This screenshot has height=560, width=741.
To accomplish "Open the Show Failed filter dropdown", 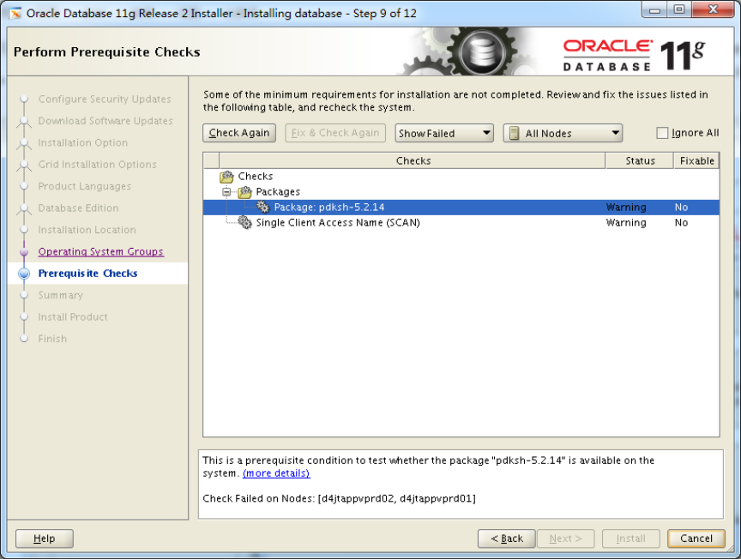I will (444, 133).
